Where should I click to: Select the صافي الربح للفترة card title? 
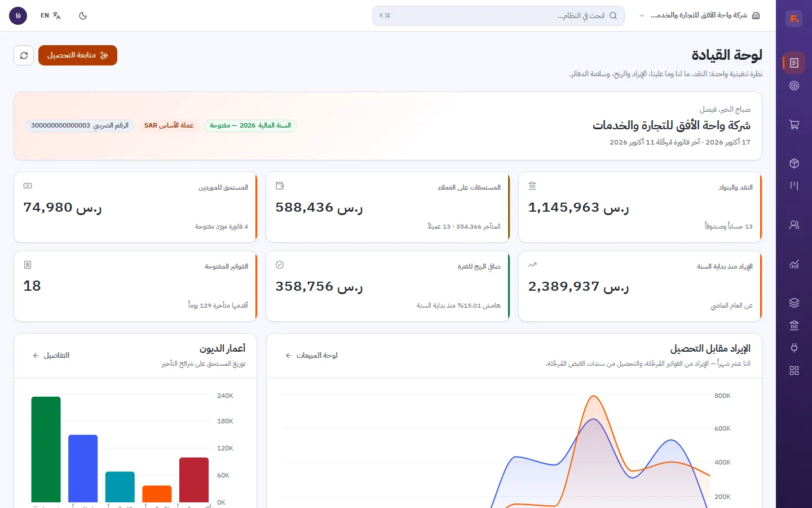click(479, 266)
